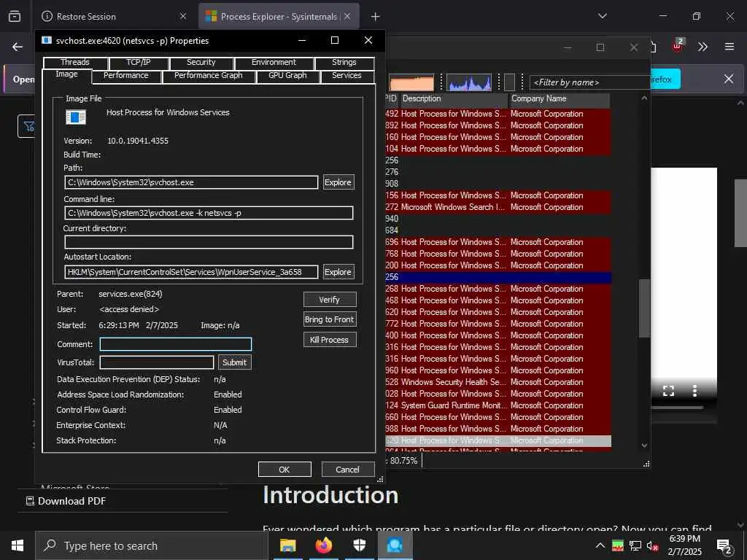747x560 pixels.
Task: Click Explore next to Path field
Action: (x=338, y=182)
